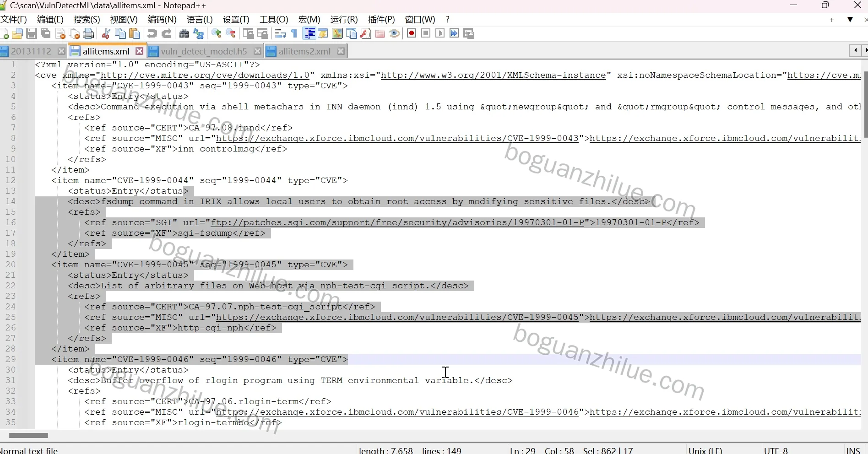Screen dimensions: 868x454
Task: Click the Paste clipboard icon
Action: pos(135,33)
